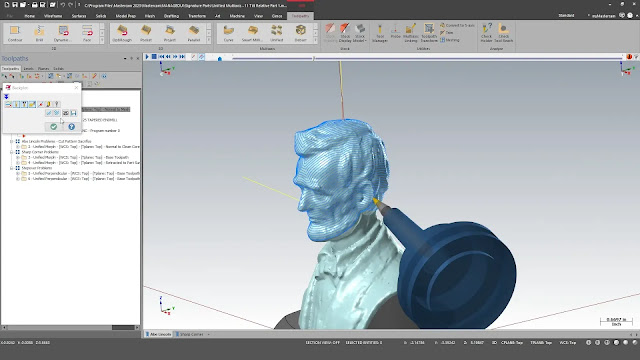Image resolution: width=640 pixels, height=360 pixels.
Task: Stop the backplot simulation
Action: [x=154, y=57]
